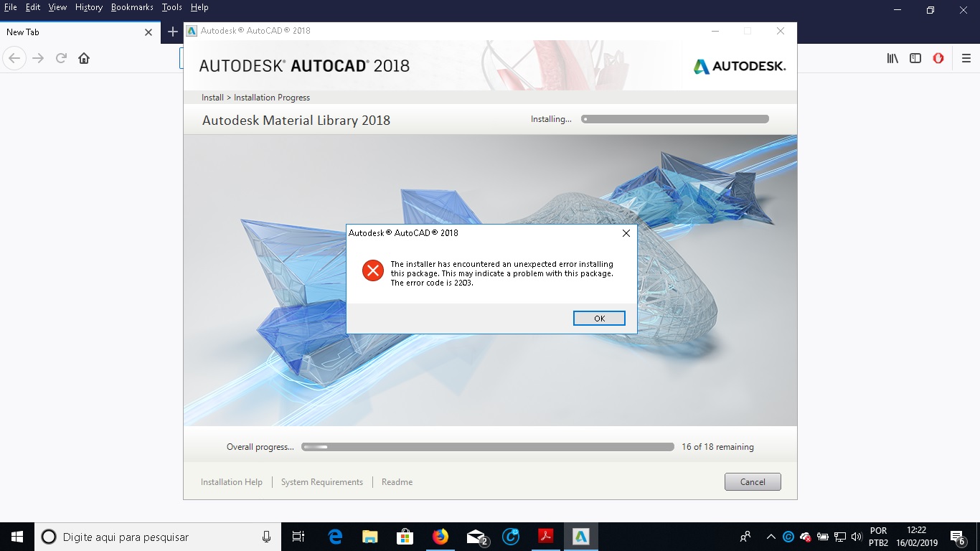
Task: Open the speaker volume control in the tray
Action: point(856,536)
